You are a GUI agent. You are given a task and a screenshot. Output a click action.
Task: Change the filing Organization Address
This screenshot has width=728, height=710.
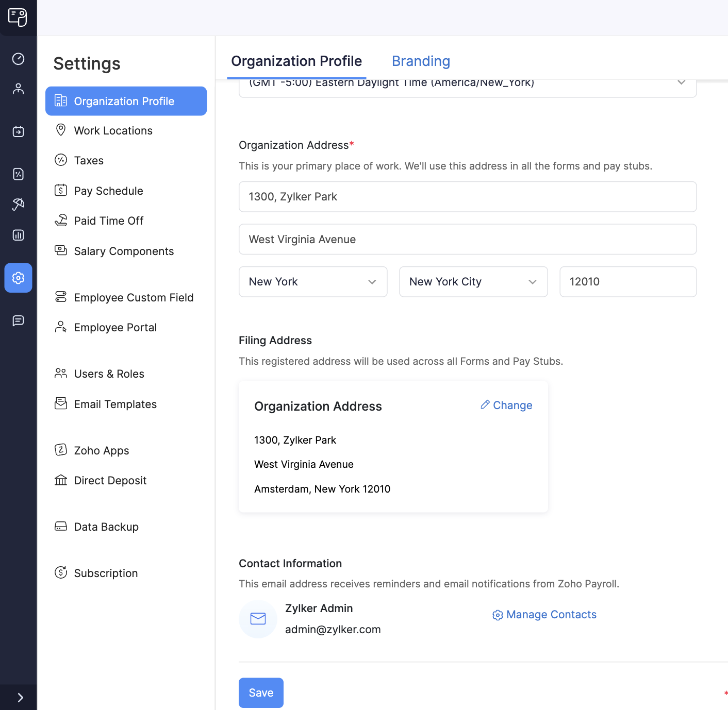click(506, 405)
